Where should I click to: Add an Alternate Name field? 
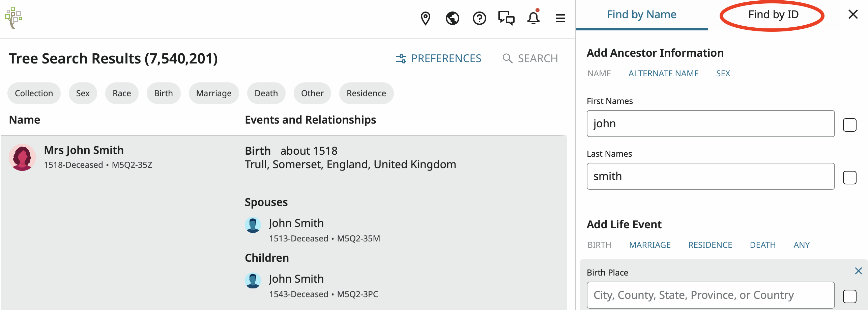[663, 74]
